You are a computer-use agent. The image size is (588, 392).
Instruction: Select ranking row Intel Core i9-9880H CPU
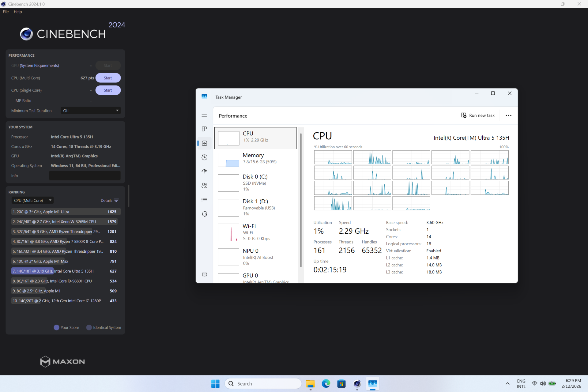[66, 281]
